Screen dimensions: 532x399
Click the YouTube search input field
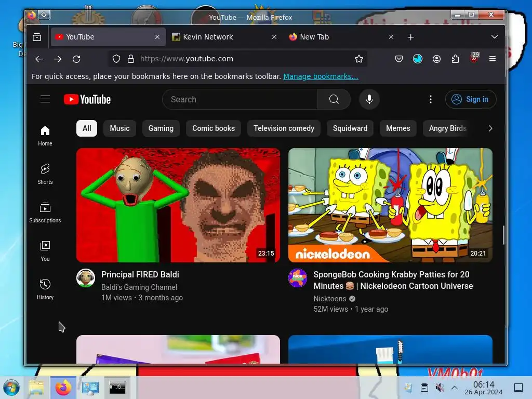[240, 99]
